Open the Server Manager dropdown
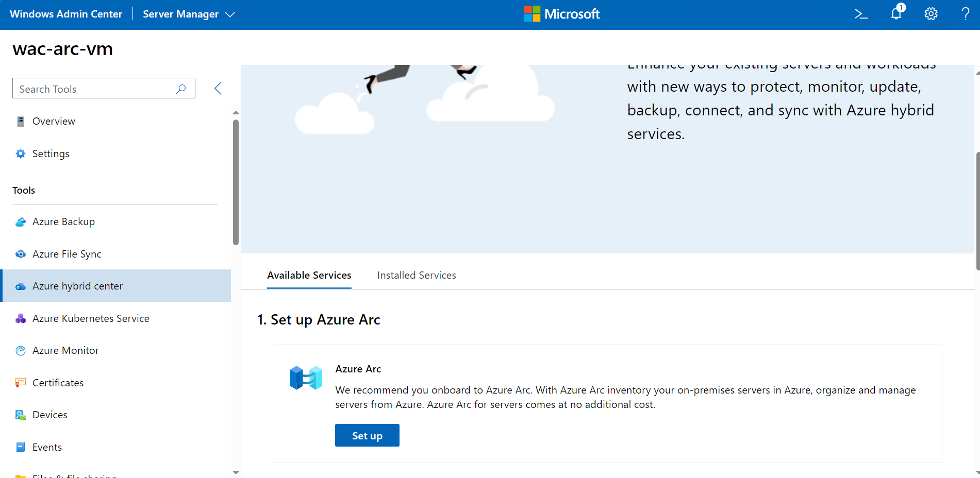The height and width of the screenshot is (478, 980). pyautogui.click(x=189, y=14)
